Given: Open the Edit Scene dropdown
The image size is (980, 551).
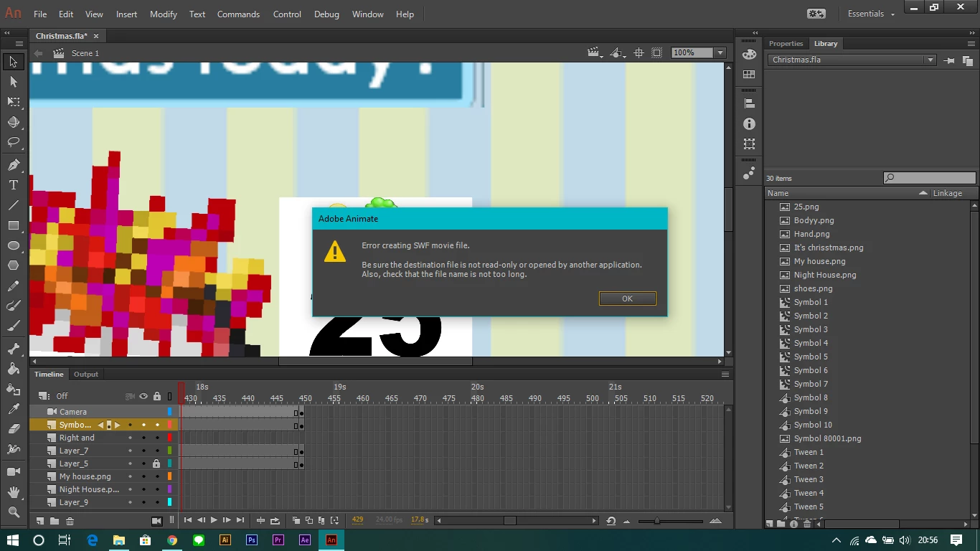Looking at the screenshot, I should [x=594, y=53].
